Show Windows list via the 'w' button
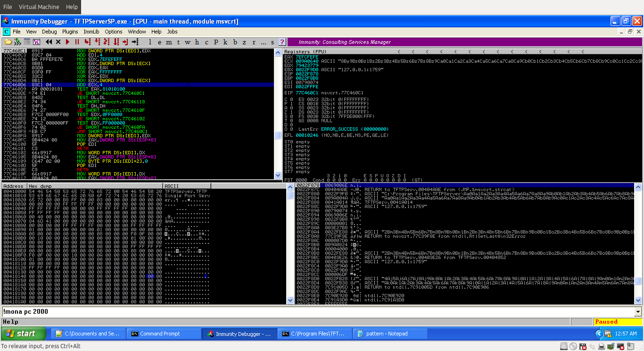Viewport: 644px width, 351px height. [x=188, y=42]
